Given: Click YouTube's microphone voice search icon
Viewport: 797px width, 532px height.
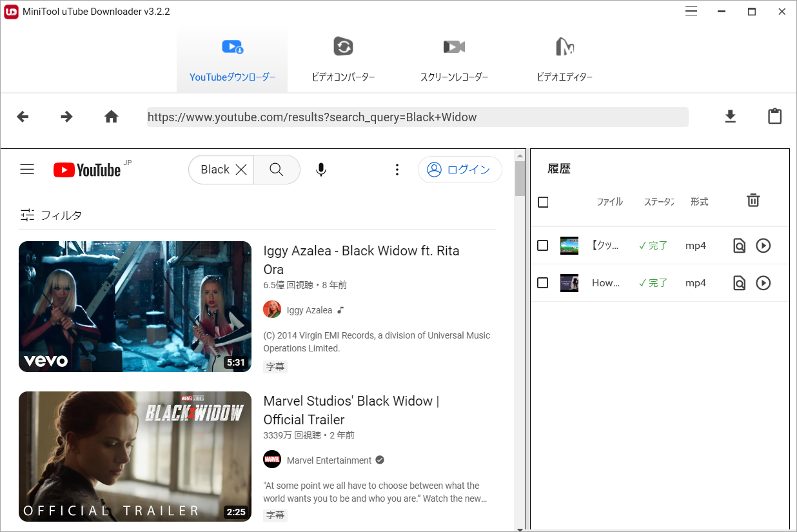Looking at the screenshot, I should click(x=320, y=169).
